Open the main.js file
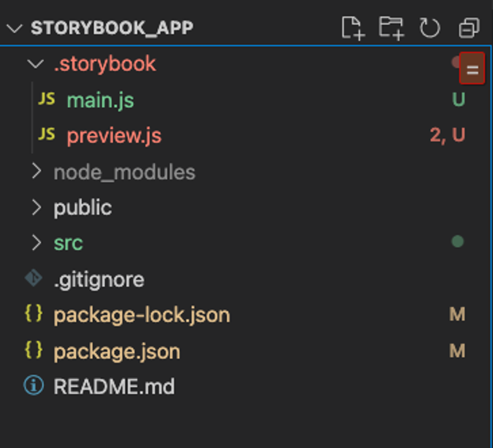The image size is (493, 448). [x=100, y=100]
